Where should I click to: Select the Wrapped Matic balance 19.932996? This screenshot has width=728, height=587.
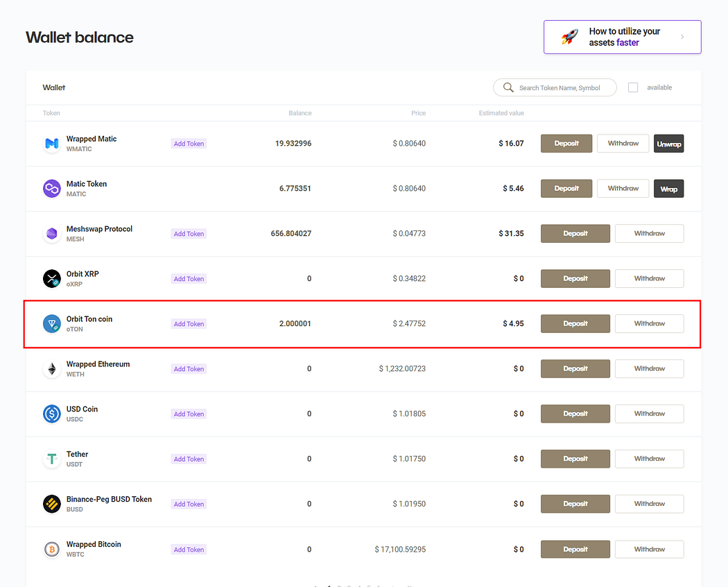tap(293, 144)
